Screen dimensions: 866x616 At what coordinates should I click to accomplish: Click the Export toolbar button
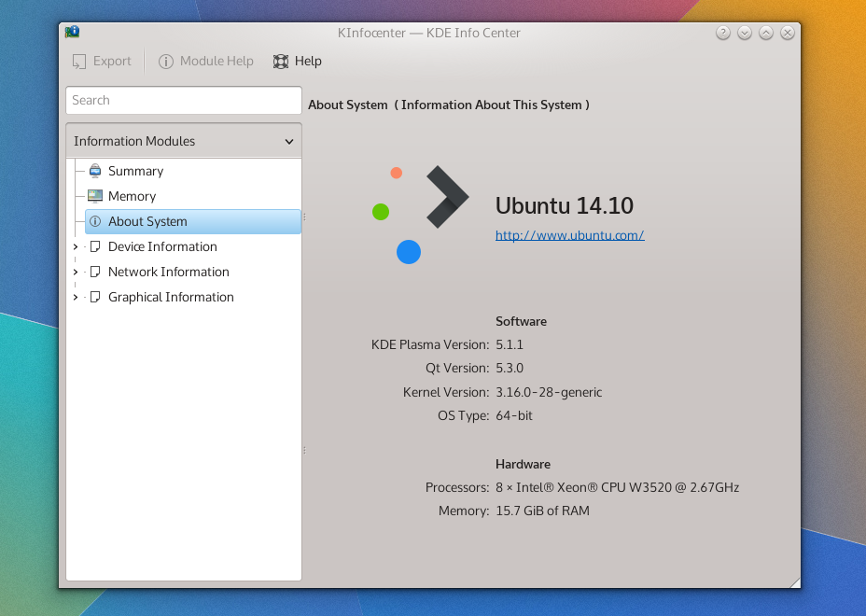click(x=102, y=62)
